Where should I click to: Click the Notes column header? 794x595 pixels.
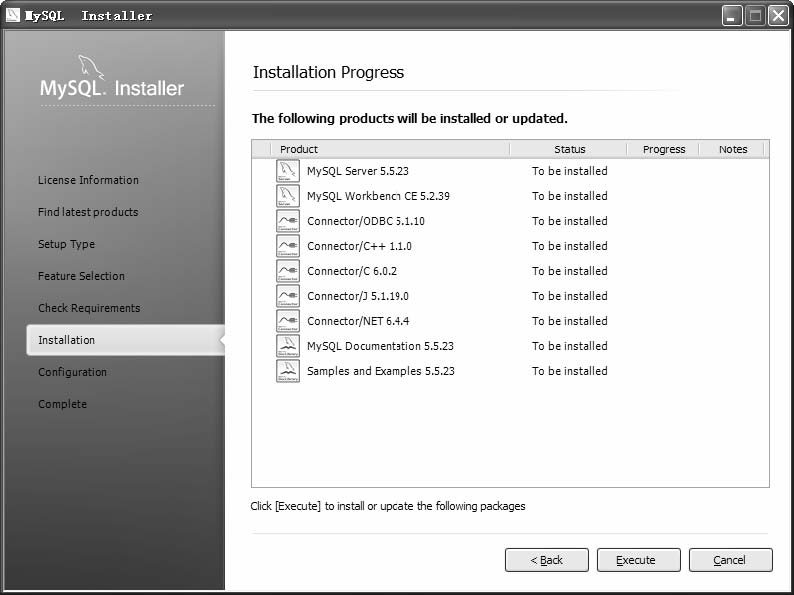(733, 149)
